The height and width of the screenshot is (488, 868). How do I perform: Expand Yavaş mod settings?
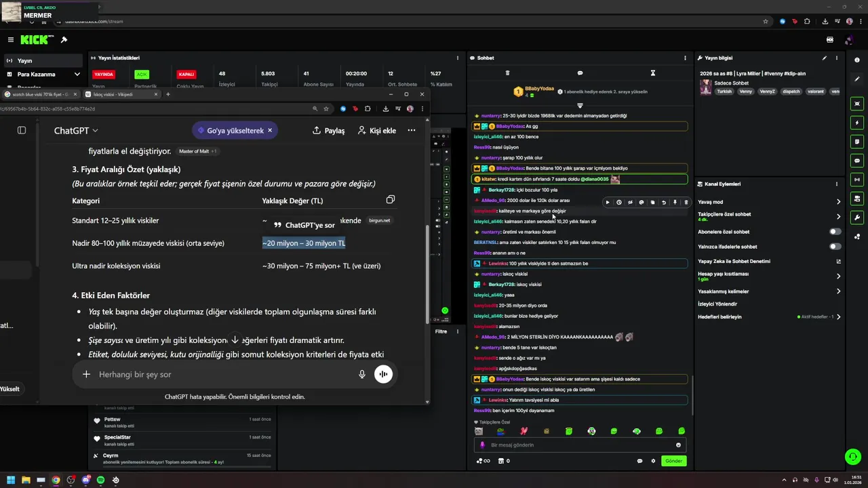(838, 202)
